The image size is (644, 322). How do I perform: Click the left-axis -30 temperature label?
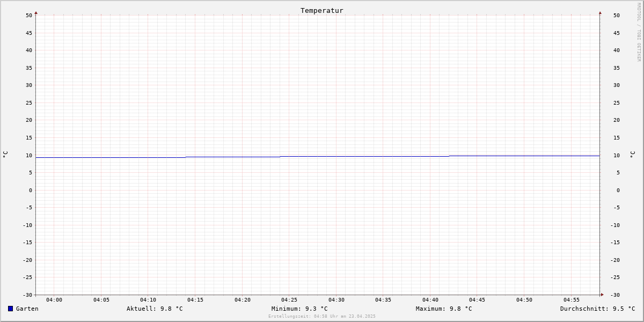tap(27, 295)
